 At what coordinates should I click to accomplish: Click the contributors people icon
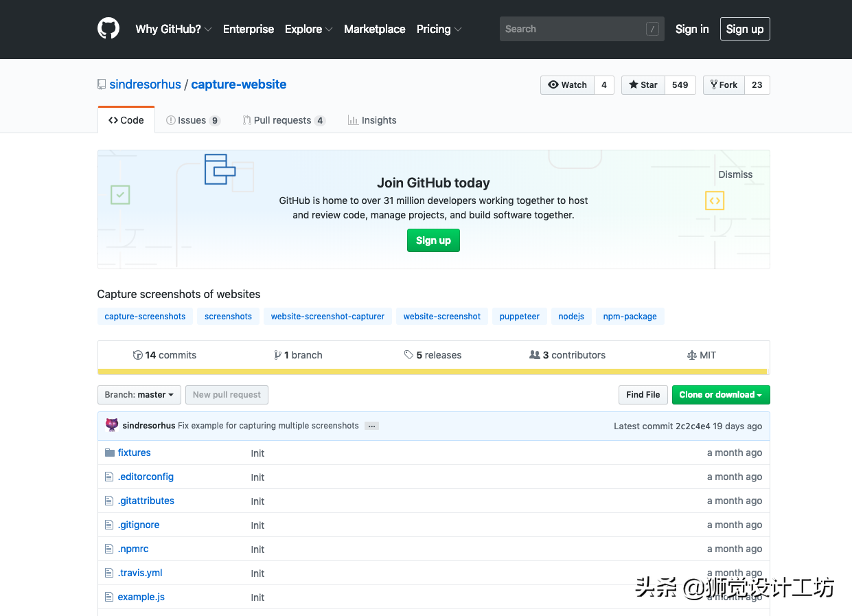[x=534, y=355]
